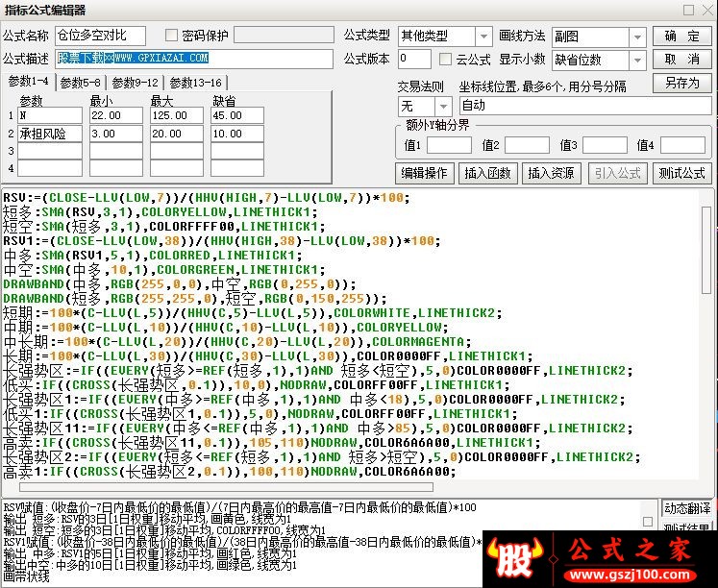The height and width of the screenshot is (588, 718).
Task: Click code line DRAWBAND(中多,RGB(255,0,0)
Action: [180, 284]
